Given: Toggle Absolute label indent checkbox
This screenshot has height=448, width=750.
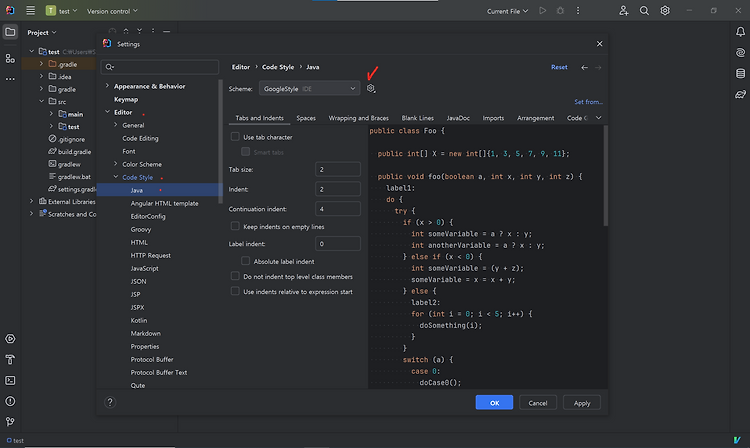Looking at the screenshot, I should coord(245,261).
